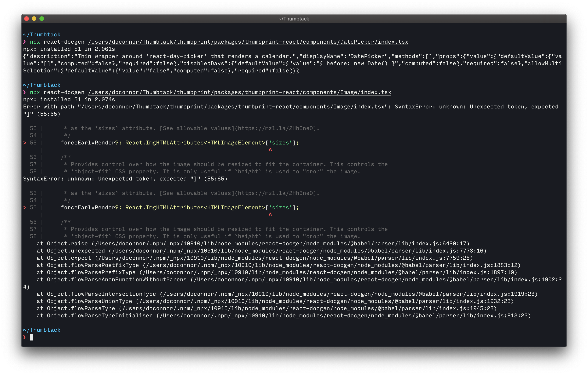Click the 'at Object.flowParsePrefixType' stack line
588x375 pixels.
tap(277, 273)
